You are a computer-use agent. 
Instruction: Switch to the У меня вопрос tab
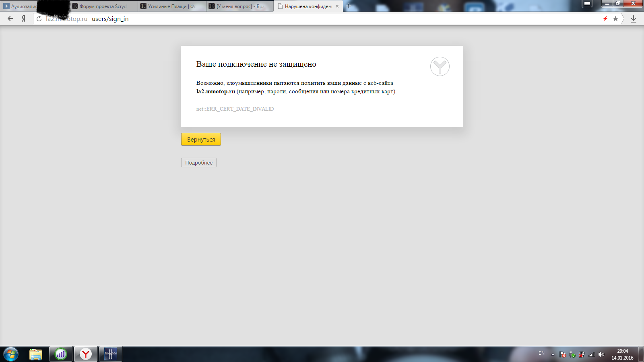click(x=240, y=6)
